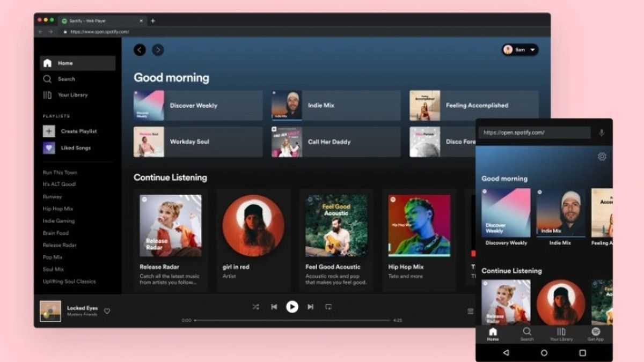Open Indie Mix tile on mobile
Screen dimensions: 644x362
pyautogui.click(x=561, y=217)
